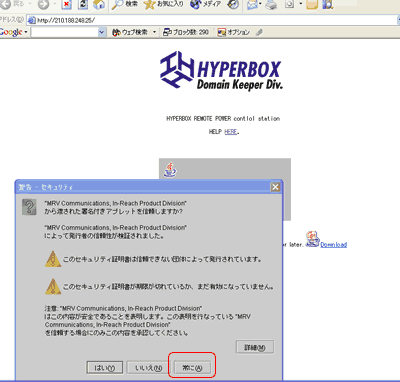Image resolution: width=400 pixels, height=382 pixels.
Task: Open the Search (検索) toolbar button
Action: 125,4
